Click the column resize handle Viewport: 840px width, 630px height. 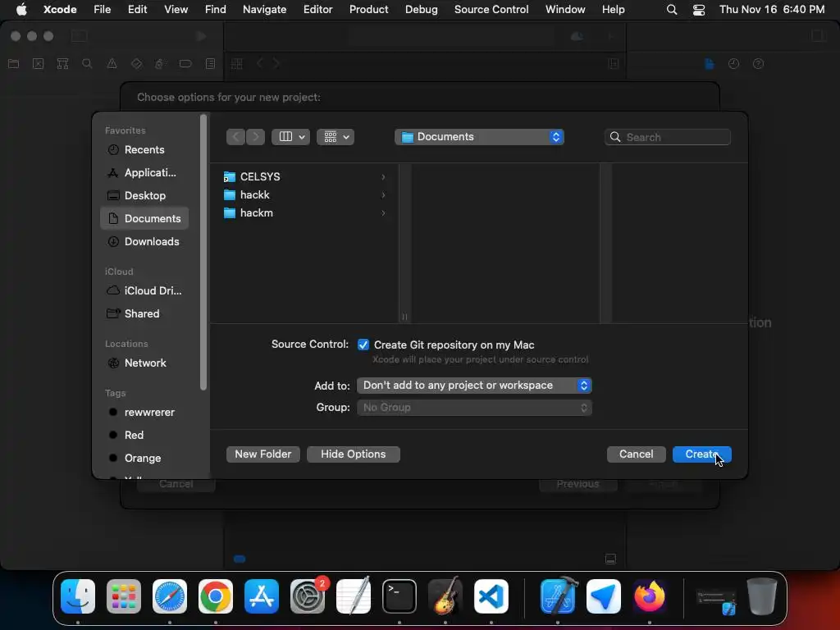click(404, 317)
